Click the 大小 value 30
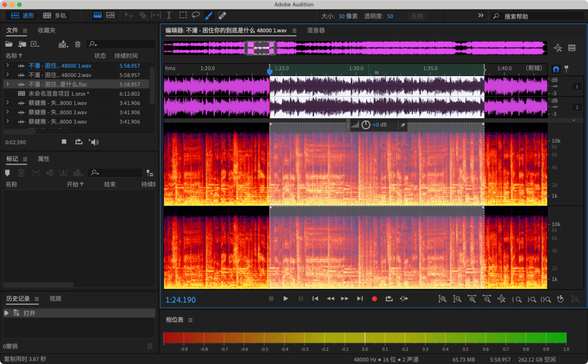 coord(341,16)
